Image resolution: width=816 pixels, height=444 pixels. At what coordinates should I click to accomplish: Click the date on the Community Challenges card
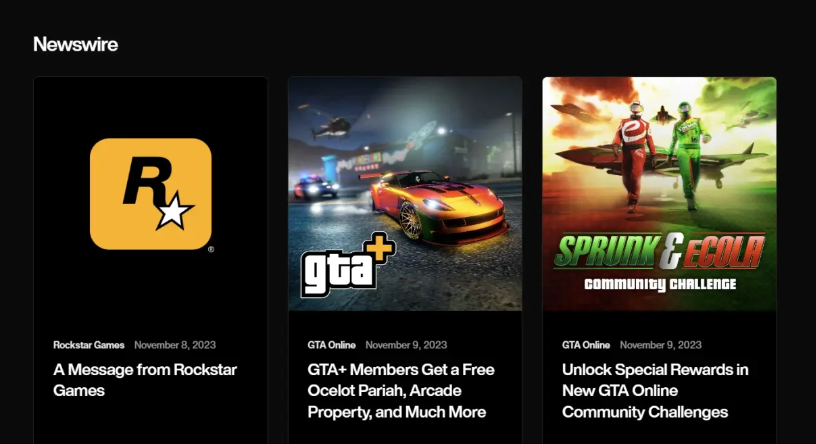tap(660, 345)
